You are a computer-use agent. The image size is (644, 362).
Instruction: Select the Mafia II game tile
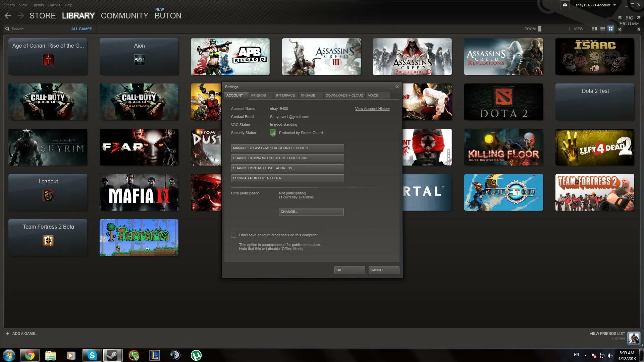coord(139,192)
